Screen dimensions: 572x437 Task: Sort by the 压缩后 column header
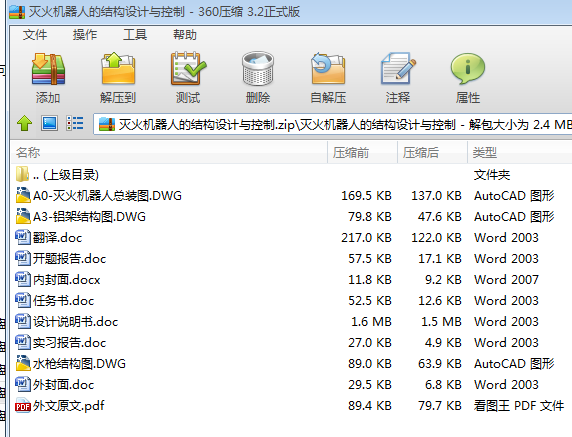432,152
